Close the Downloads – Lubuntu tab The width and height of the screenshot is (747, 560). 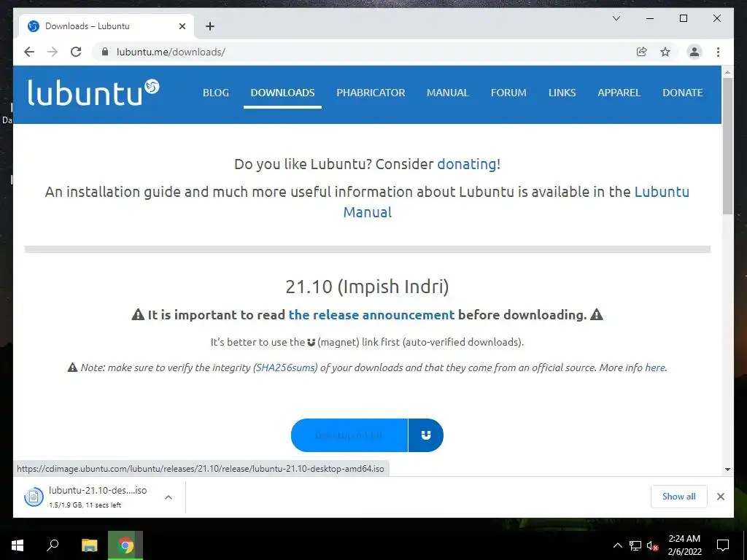pyautogui.click(x=182, y=26)
